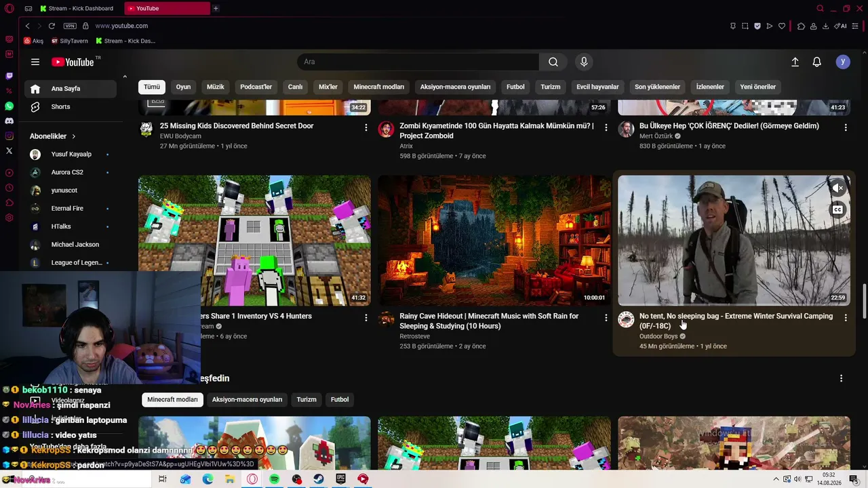Viewport: 868px width, 488px height.
Task: Add page to bookmarks with heart icon
Action: click(x=781, y=26)
